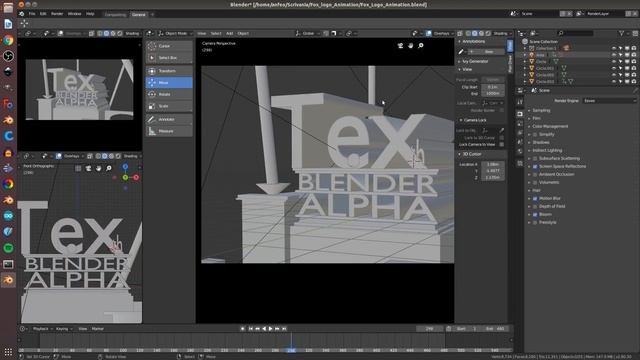This screenshot has width=640, height=360.
Task: Click camera view icon in main viewport
Action: click(x=400, y=46)
